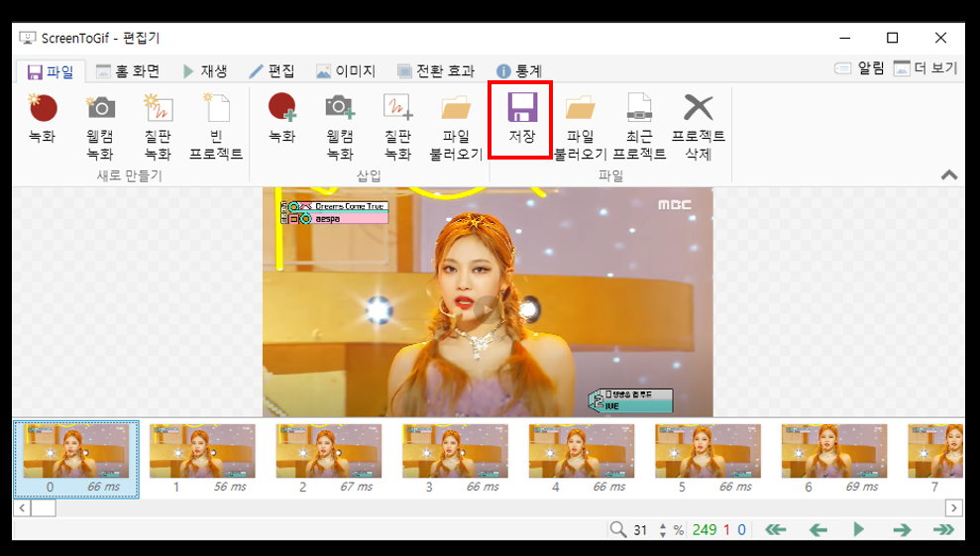Insert a webcam recording in 삽입 group
Viewport: 980px width, 556px height.
(x=339, y=126)
